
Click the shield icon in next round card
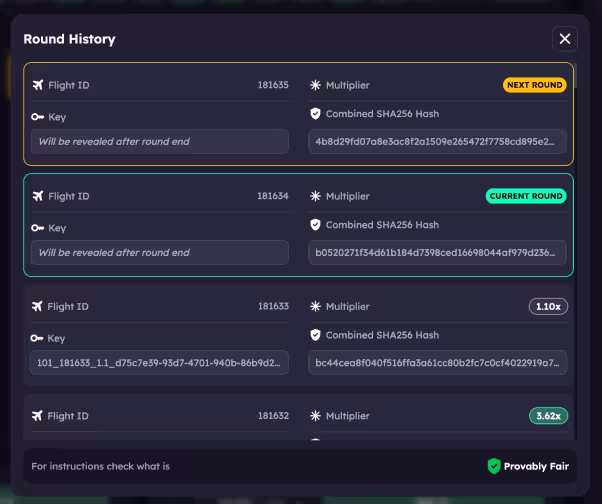click(x=315, y=114)
